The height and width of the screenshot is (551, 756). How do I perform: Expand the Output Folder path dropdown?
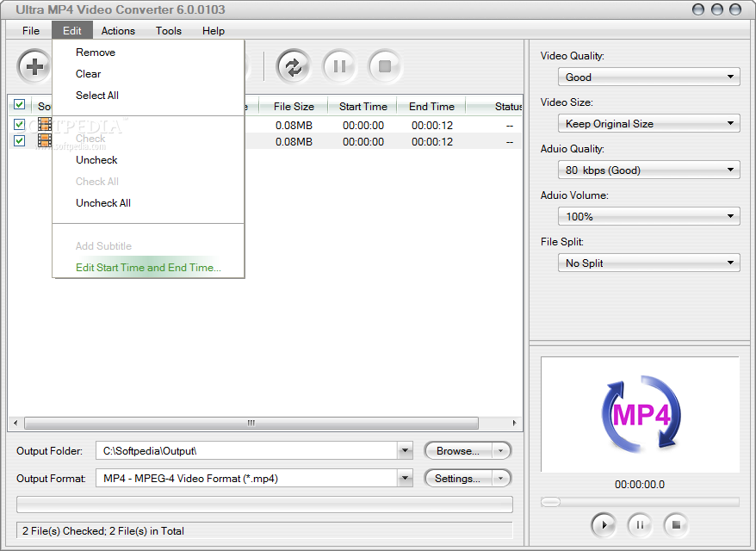(x=405, y=451)
